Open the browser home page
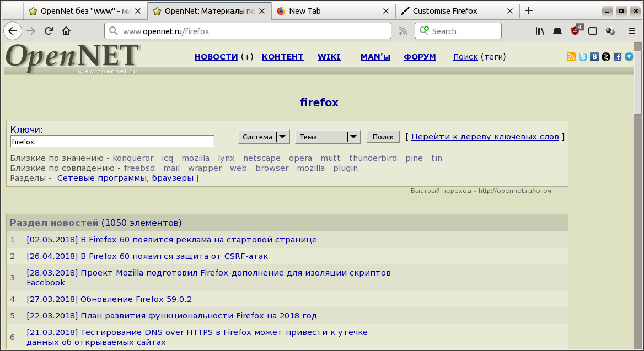The width and height of the screenshot is (644, 351). [66, 31]
